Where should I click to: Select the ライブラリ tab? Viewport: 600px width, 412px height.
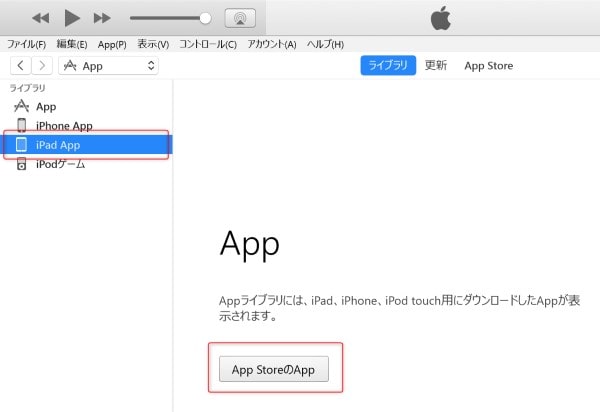tap(388, 65)
